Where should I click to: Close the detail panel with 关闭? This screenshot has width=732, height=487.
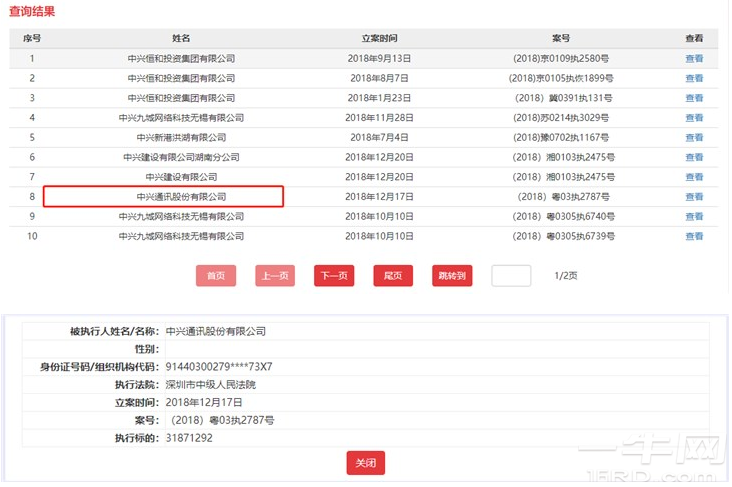click(366, 463)
